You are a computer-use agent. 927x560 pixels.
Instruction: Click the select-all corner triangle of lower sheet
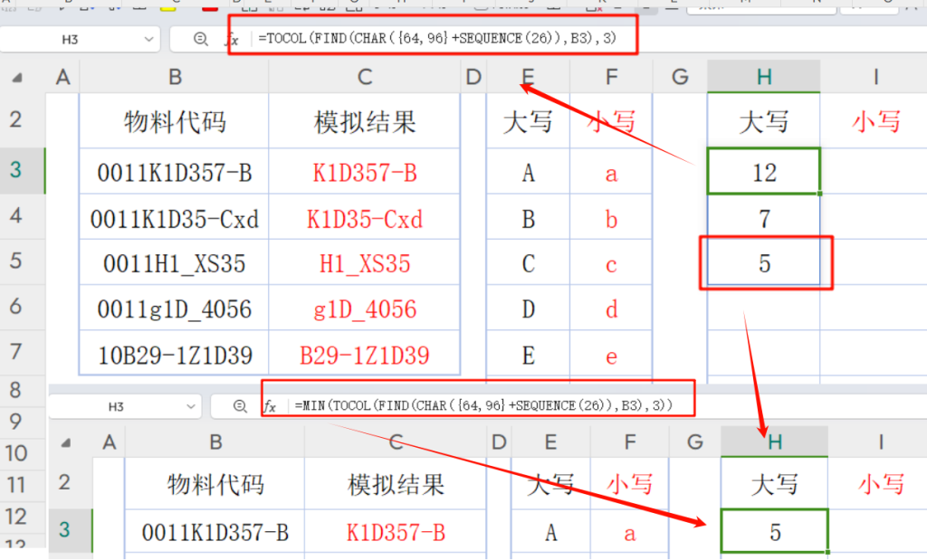[65, 442]
